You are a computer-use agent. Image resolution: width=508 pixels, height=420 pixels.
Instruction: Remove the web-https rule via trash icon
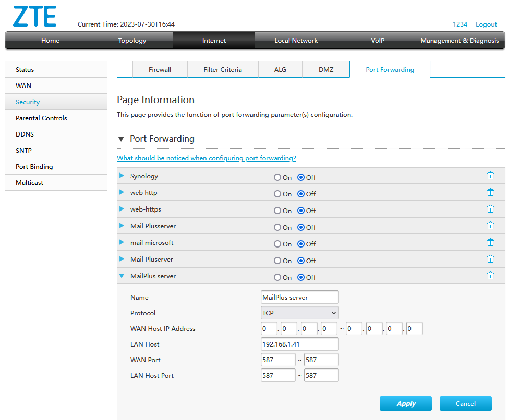(x=490, y=209)
